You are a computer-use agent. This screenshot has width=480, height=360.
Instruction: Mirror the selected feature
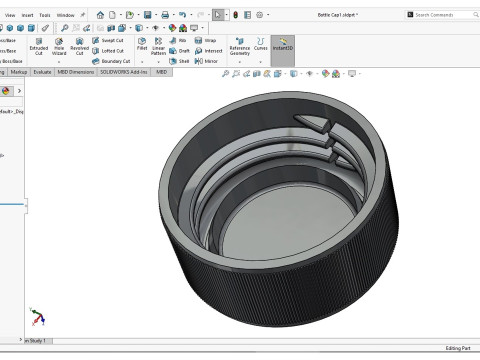206,61
